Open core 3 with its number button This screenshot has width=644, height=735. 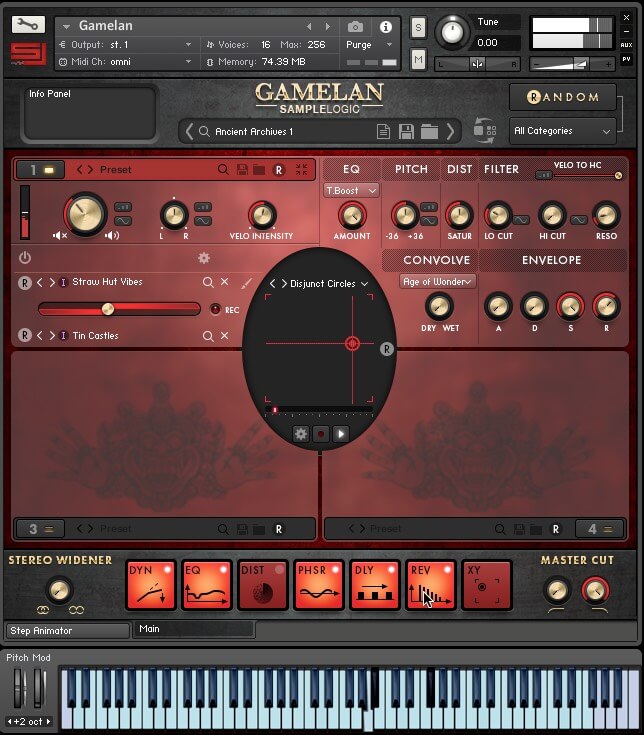[41, 529]
